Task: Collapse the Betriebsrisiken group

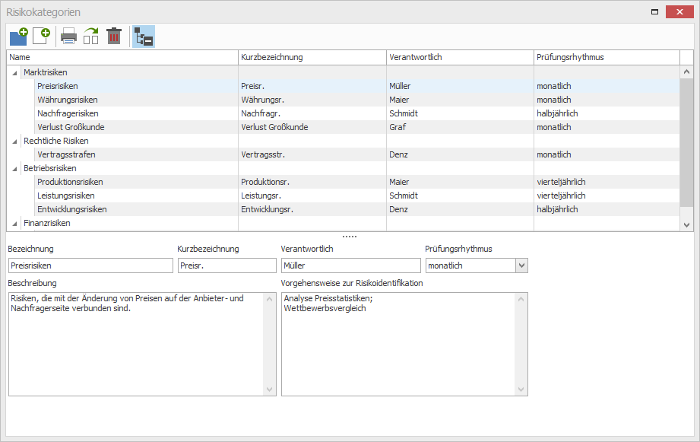Action: [15, 169]
